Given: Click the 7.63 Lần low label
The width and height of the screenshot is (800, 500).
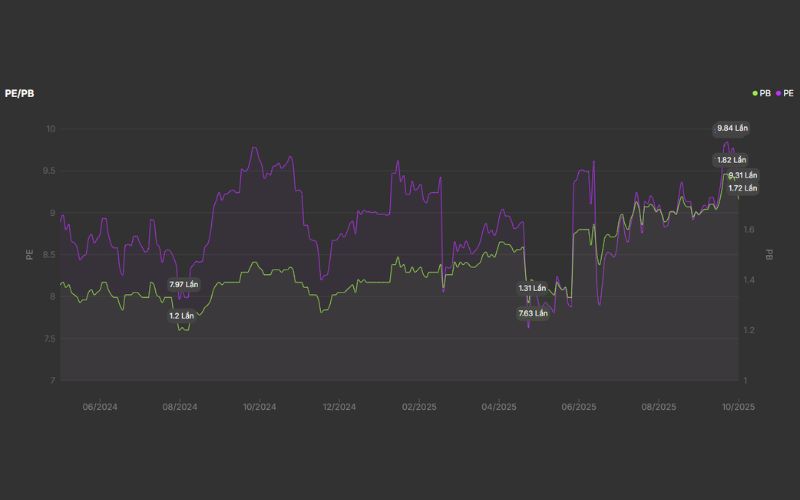Looking at the screenshot, I should (x=532, y=313).
